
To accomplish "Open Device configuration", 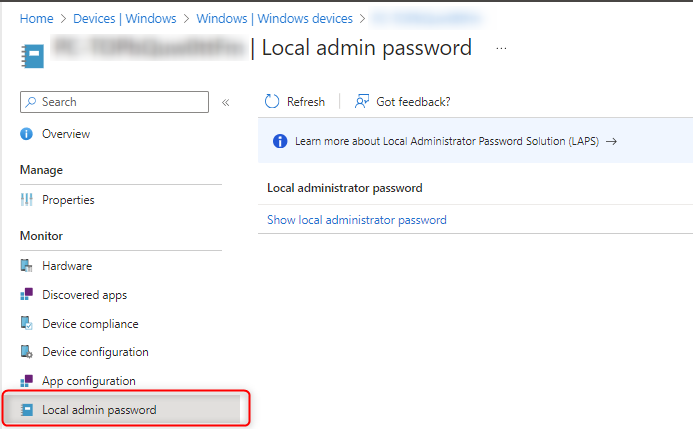I will [95, 352].
